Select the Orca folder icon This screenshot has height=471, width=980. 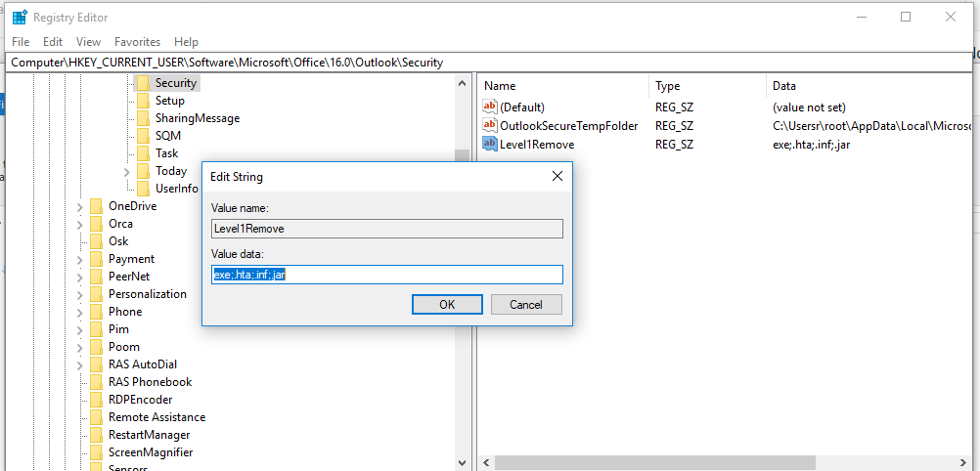pos(96,224)
